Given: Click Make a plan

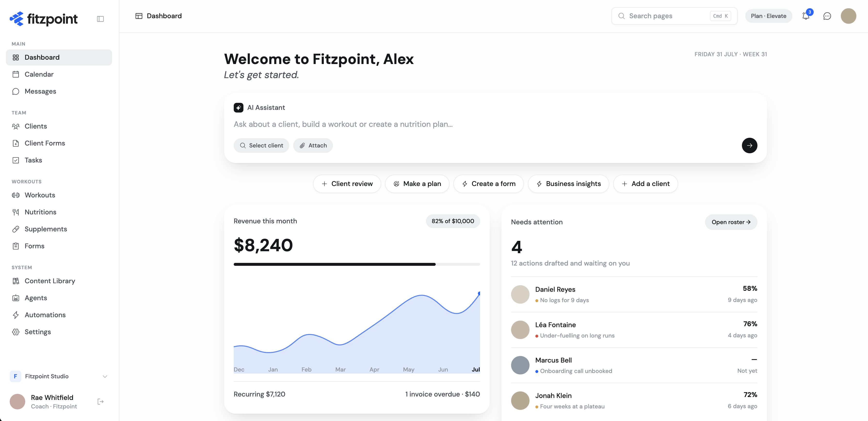Looking at the screenshot, I should [417, 184].
